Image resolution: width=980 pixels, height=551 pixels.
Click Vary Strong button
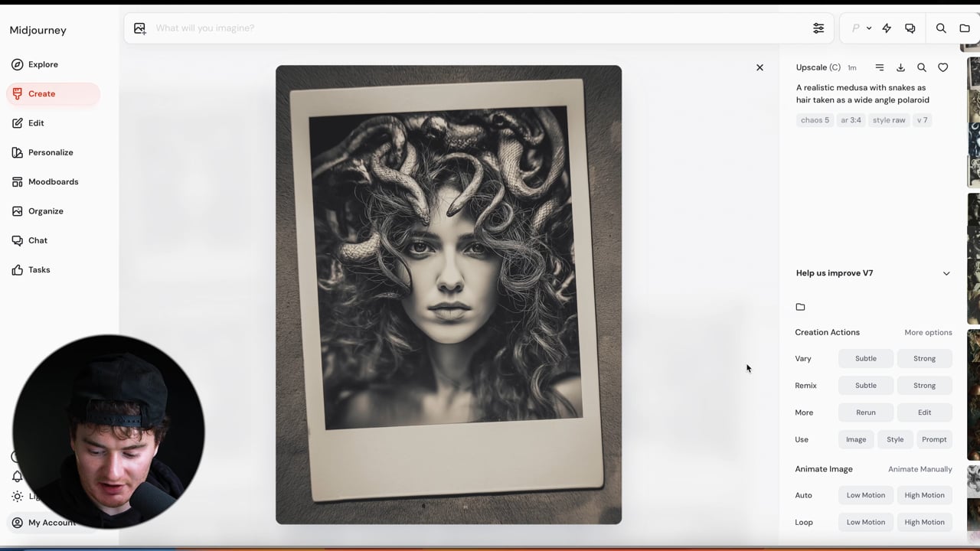pyautogui.click(x=924, y=358)
